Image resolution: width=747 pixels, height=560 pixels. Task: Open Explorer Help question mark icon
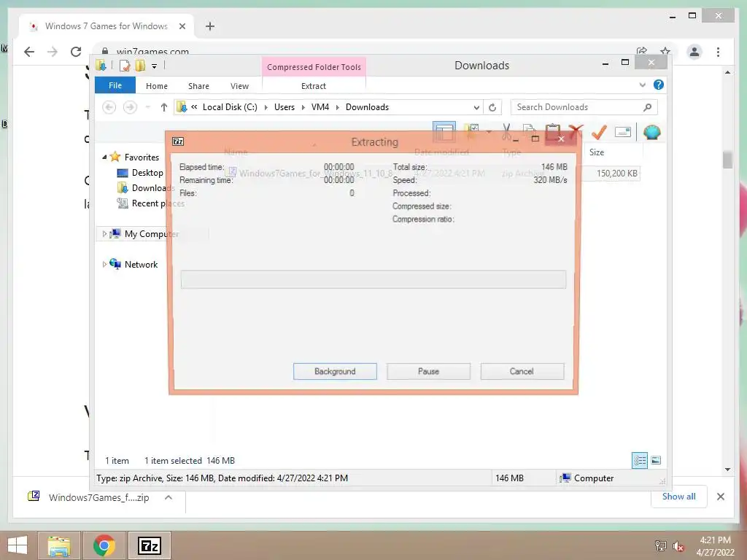[659, 85]
